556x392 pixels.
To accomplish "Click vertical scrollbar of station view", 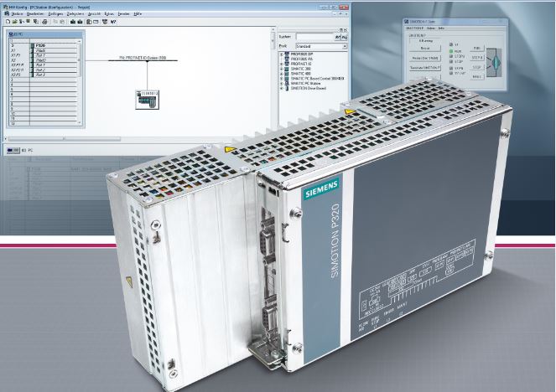I will coord(273,39).
